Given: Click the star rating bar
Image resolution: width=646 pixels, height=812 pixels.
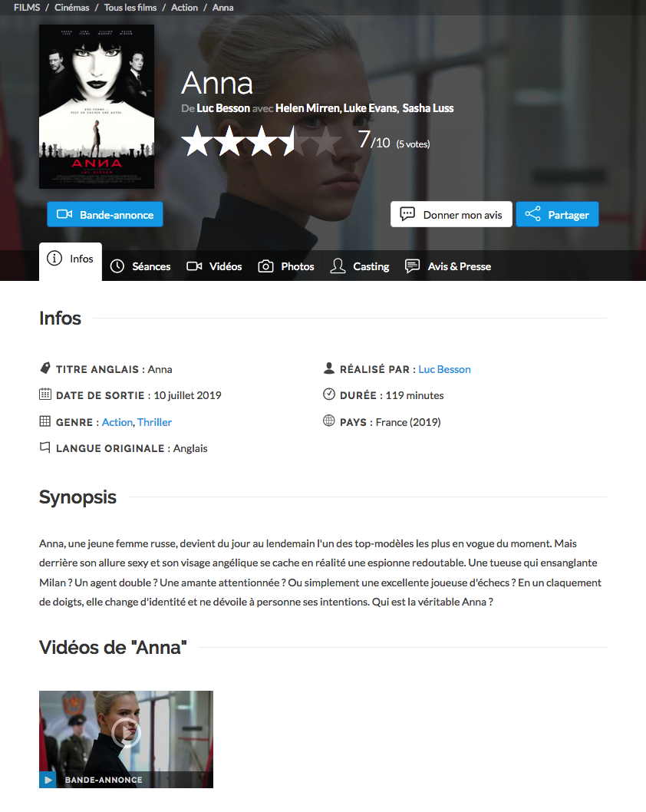Looking at the screenshot, I should point(262,141).
